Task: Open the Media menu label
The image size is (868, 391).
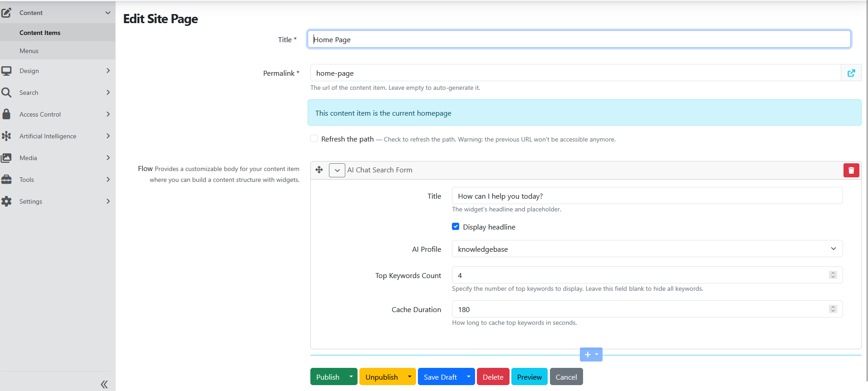Action: coord(28,158)
